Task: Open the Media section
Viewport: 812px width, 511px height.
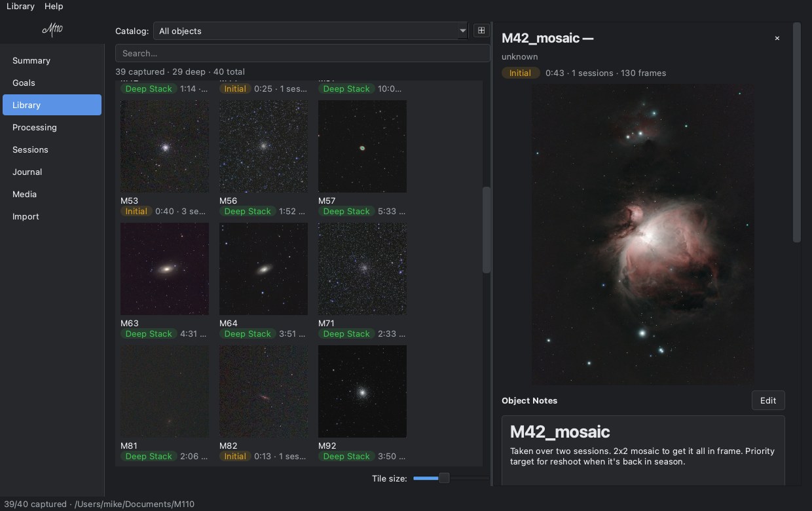Action: coord(52,194)
